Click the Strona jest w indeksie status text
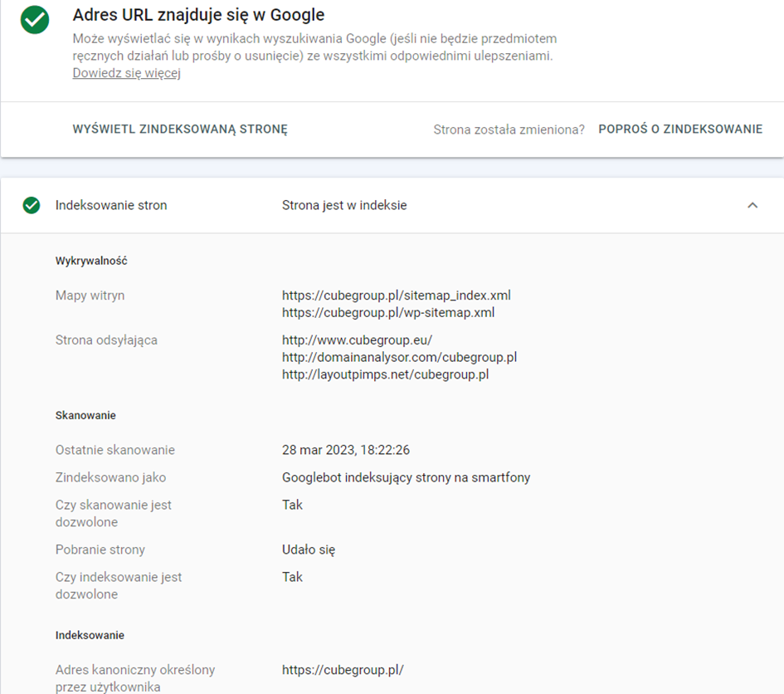This screenshot has height=694, width=784. [344, 205]
